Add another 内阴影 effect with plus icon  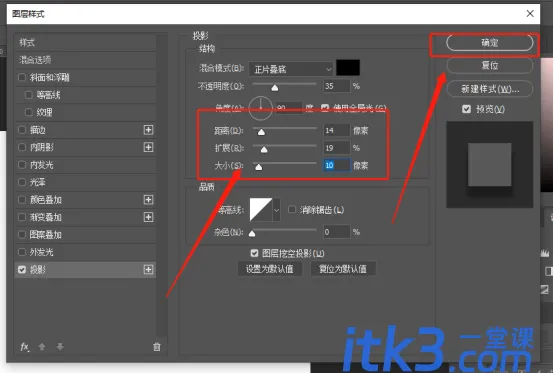click(x=148, y=147)
